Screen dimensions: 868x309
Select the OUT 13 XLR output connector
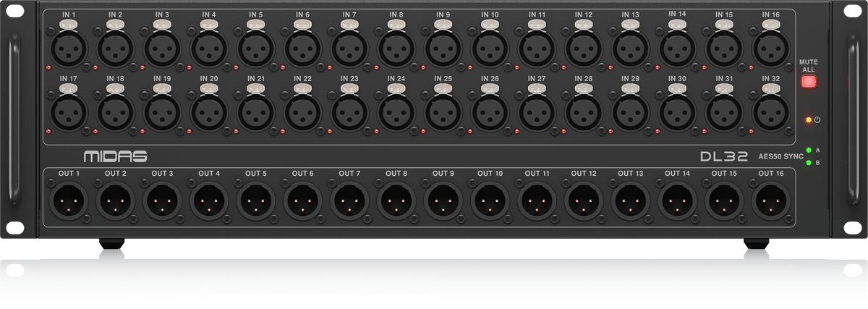click(630, 201)
